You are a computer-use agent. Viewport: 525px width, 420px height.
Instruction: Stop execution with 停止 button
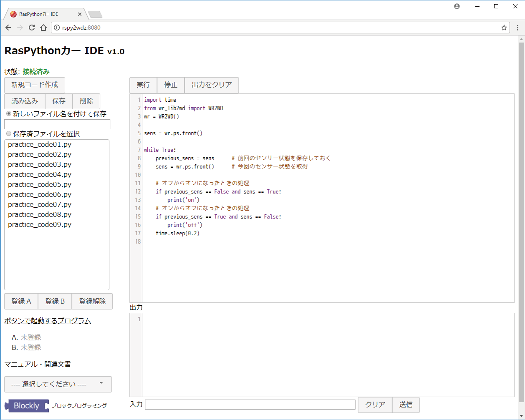point(171,85)
